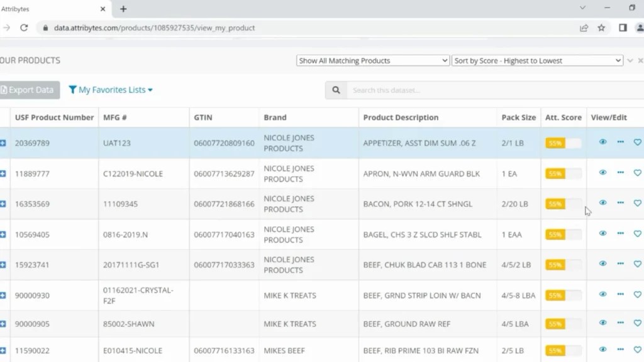Toggle the heart favorite on the APPETIZER row
Screen dimensions: 644x362
tap(637, 143)
